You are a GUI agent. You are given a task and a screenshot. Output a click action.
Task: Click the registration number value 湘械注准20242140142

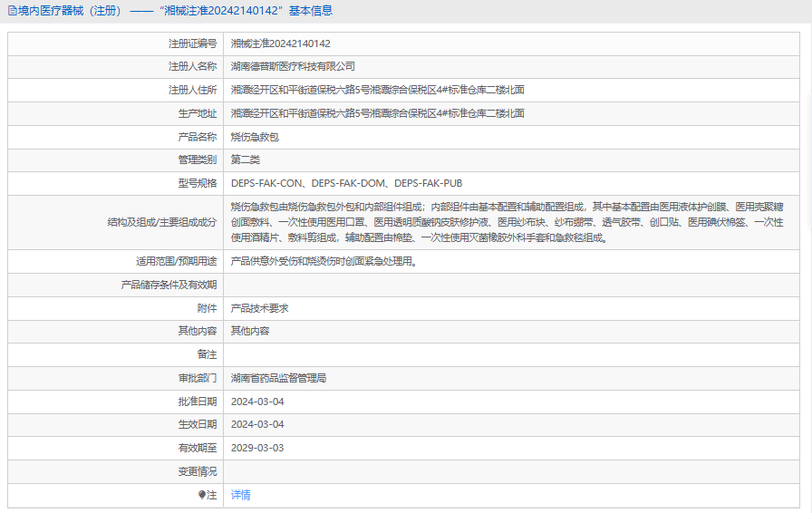point(280,44)
